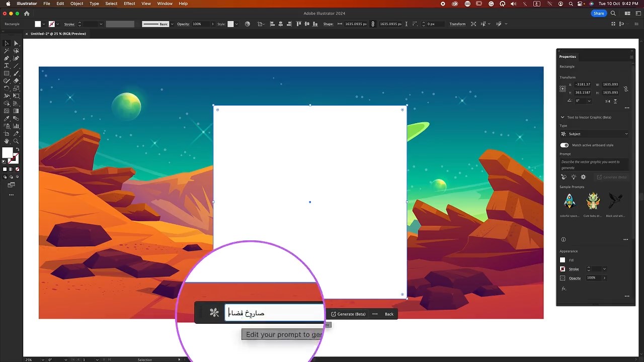Select the colorful spaceship sample prompt thumbnail

[570, 201]
